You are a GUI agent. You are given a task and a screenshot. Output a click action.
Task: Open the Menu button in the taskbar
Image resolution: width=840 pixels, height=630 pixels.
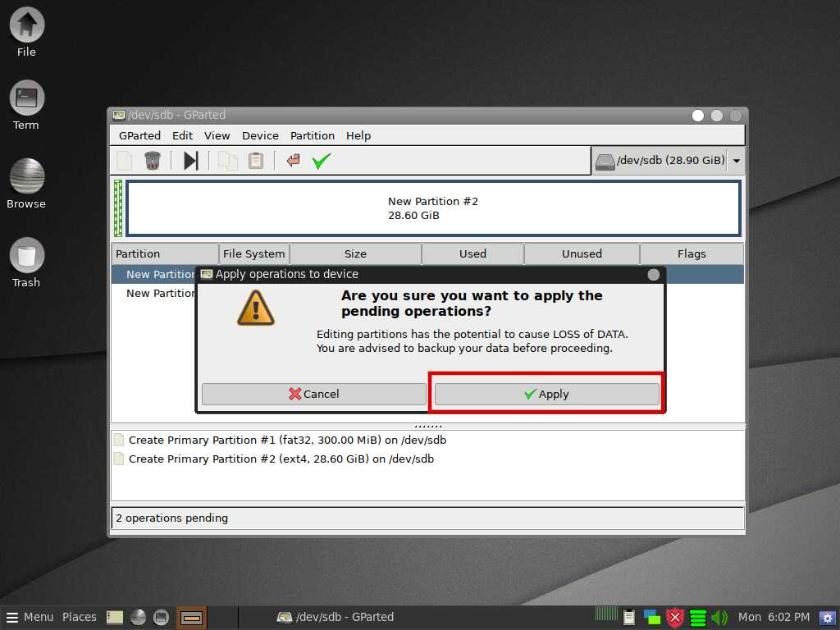(x=30, y=617)
